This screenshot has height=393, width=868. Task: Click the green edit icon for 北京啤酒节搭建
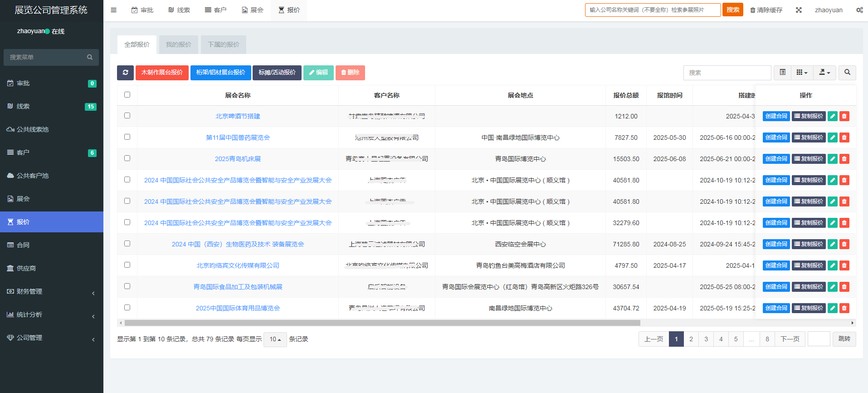coord(832,116)
